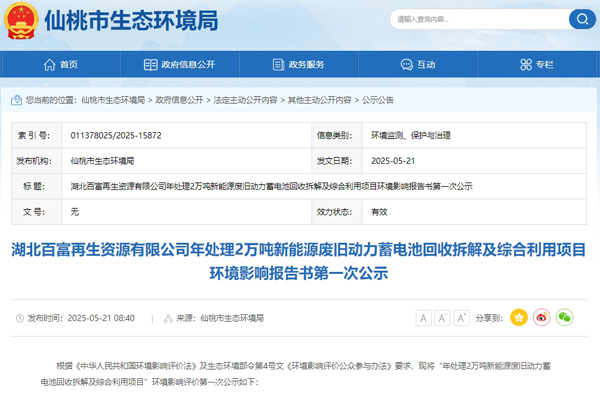Share to QQ Zone star icon
The image size is (600, 400).
pos(518,317)
